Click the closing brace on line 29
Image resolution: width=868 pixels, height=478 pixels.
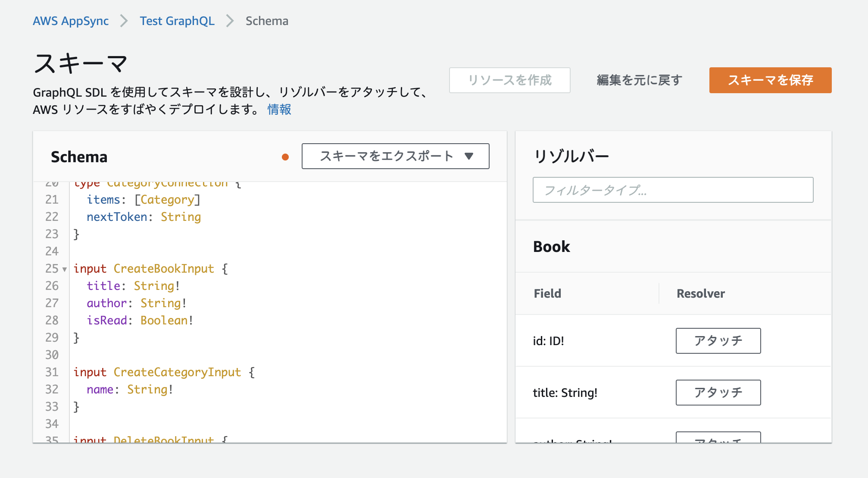[76, 338]
